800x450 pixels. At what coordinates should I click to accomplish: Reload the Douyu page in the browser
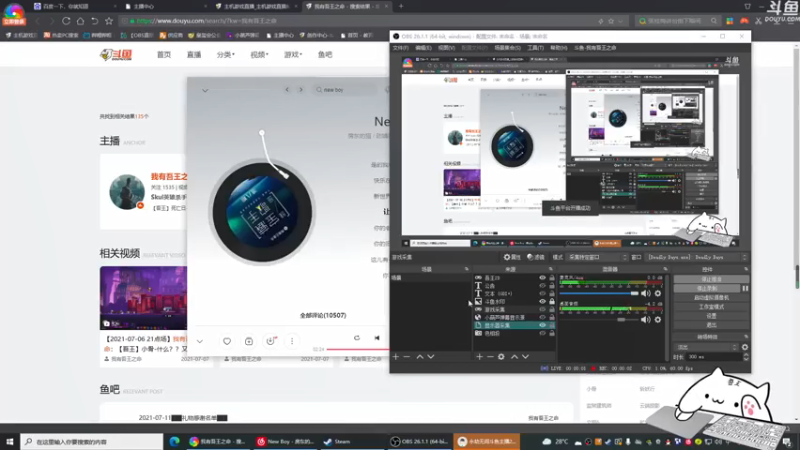point(66,21)
